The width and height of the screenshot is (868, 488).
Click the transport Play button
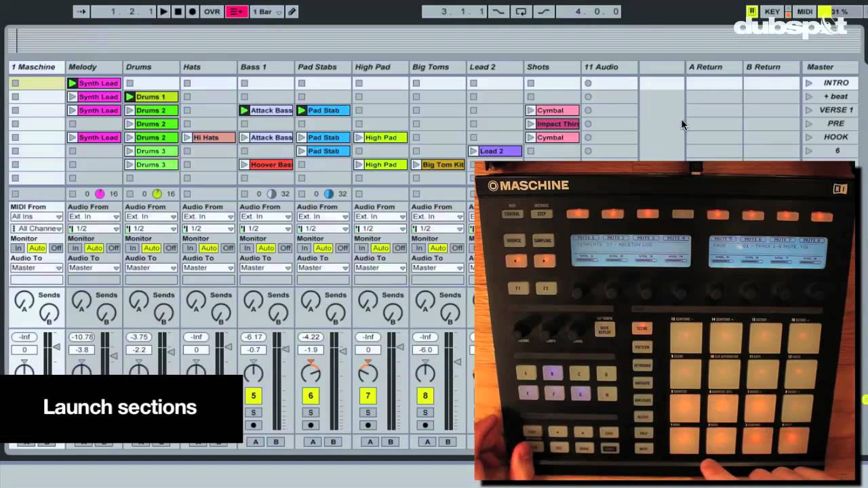point(163,12)
